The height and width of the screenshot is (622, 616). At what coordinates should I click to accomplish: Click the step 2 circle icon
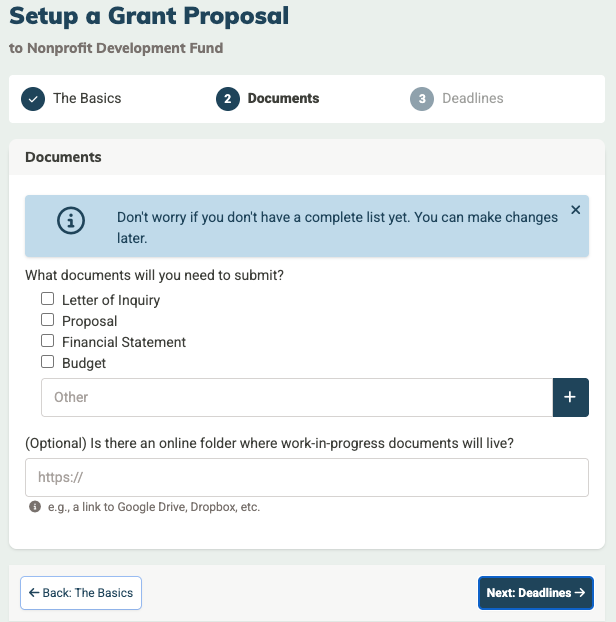(228, 99)
